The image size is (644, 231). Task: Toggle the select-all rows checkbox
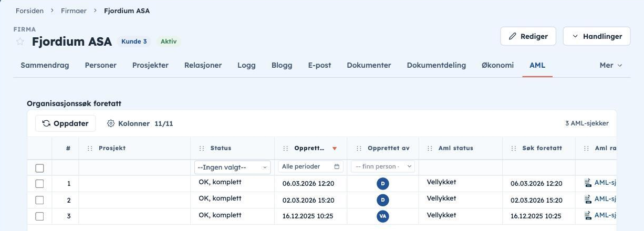pos(39,168)
